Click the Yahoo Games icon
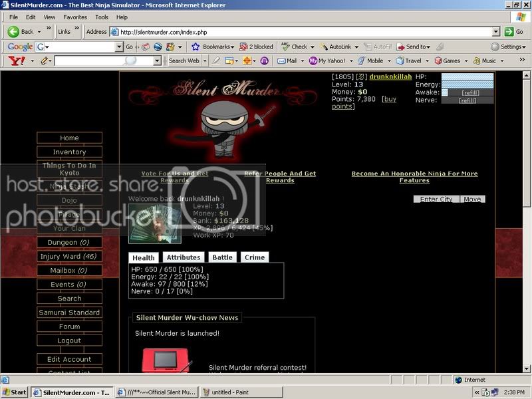532x399 pixels. click(x=438, y=61)
